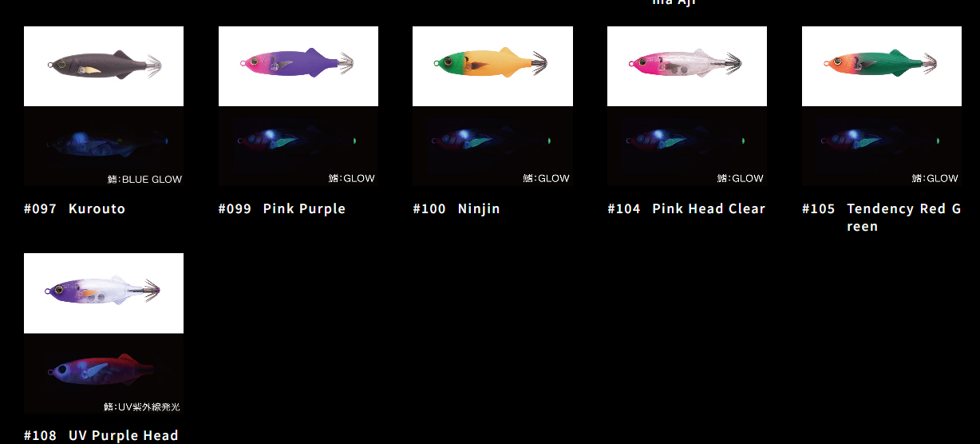This screenshot has width=980, height=444.
Task: Open the orange Ninjin lure photo
Action: tap(492, 66)
